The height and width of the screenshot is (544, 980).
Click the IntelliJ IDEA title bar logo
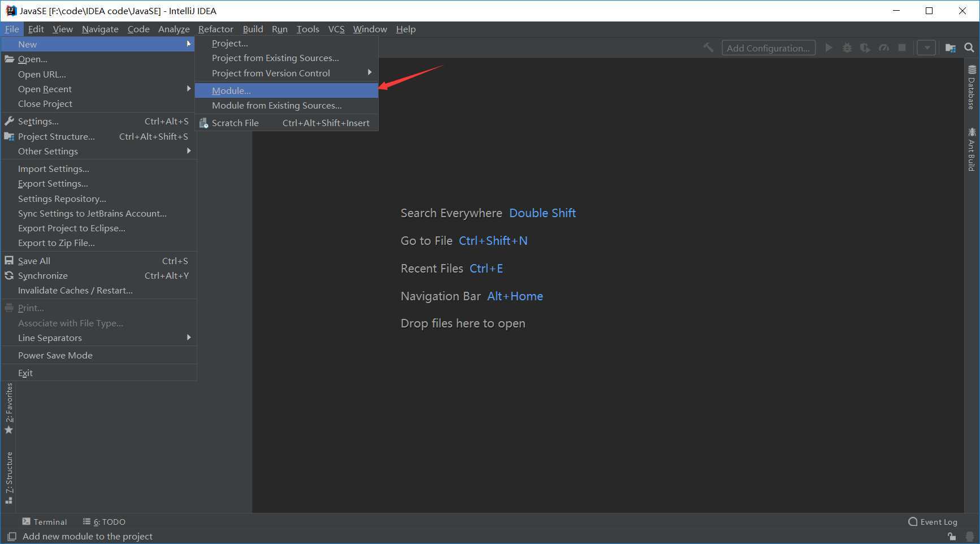click(x=11, y=10)
